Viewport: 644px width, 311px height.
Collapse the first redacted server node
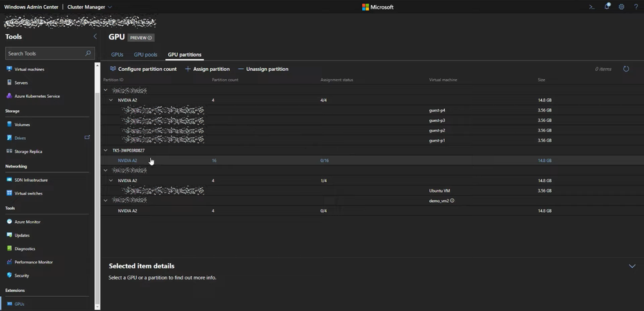click(x=106, y=90)
